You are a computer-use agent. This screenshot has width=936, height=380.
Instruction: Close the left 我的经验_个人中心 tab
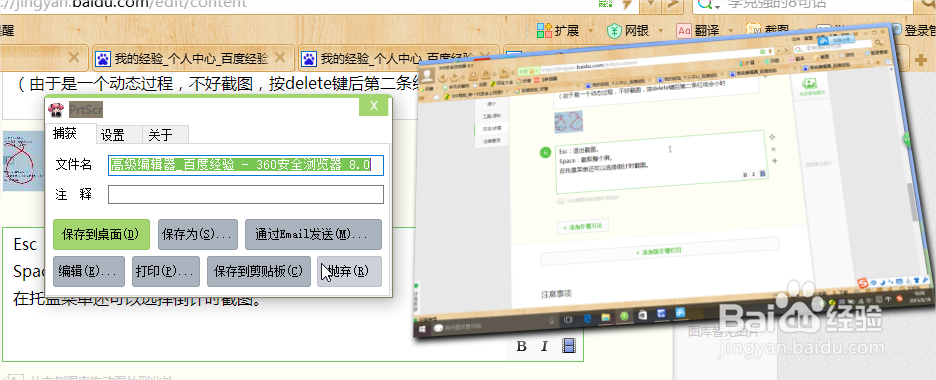pos(281,58)
